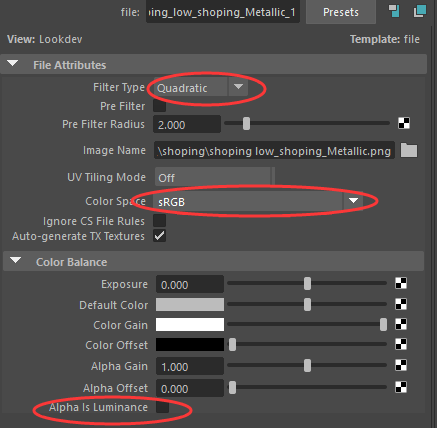Toggle Ignore CS File Rules checkbox

pyautogui.click(x=159, y=221)
